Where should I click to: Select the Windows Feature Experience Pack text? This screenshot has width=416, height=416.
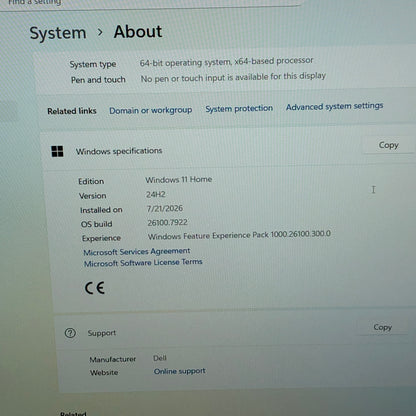click(239, 235)
